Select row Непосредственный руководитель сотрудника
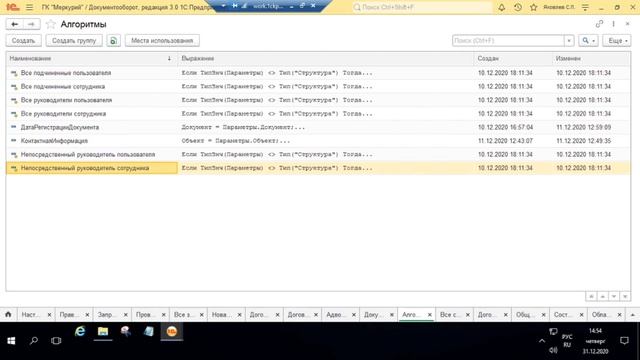The width and height of the screenshot is (640, 360). pos(318,168)
